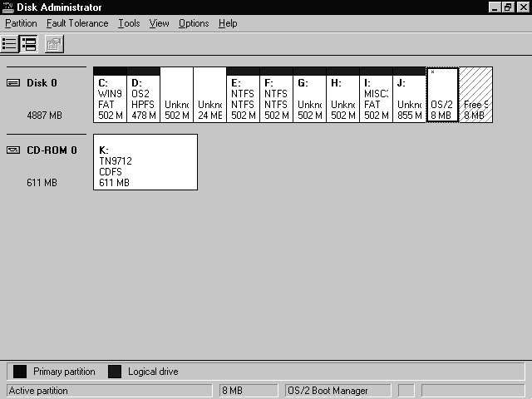Select the E: NTFS partition

point(243,98)
